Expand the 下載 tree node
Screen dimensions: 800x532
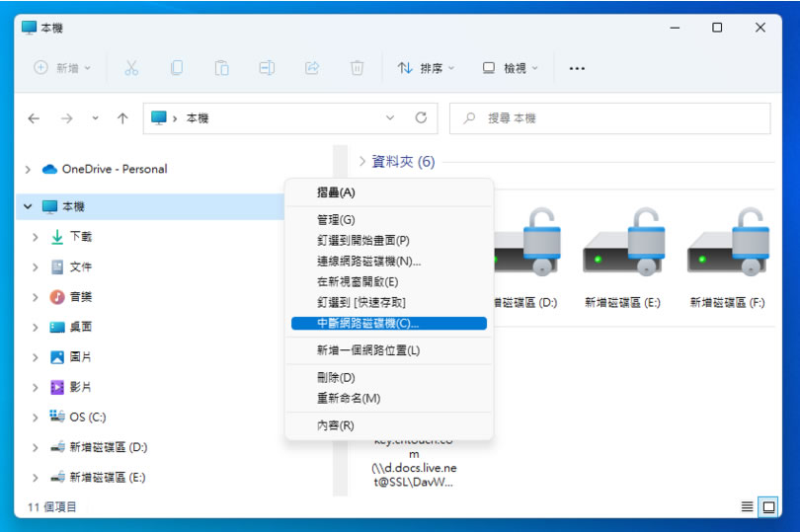click(36, 237)
